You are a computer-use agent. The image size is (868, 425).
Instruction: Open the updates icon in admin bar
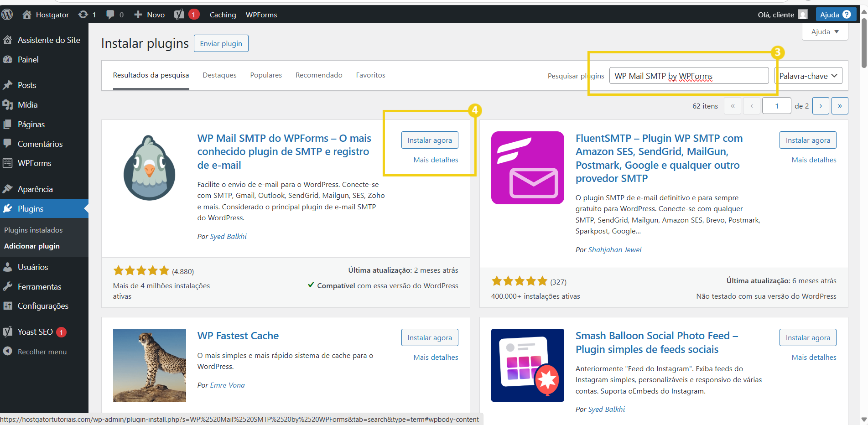tap(87, 15)
